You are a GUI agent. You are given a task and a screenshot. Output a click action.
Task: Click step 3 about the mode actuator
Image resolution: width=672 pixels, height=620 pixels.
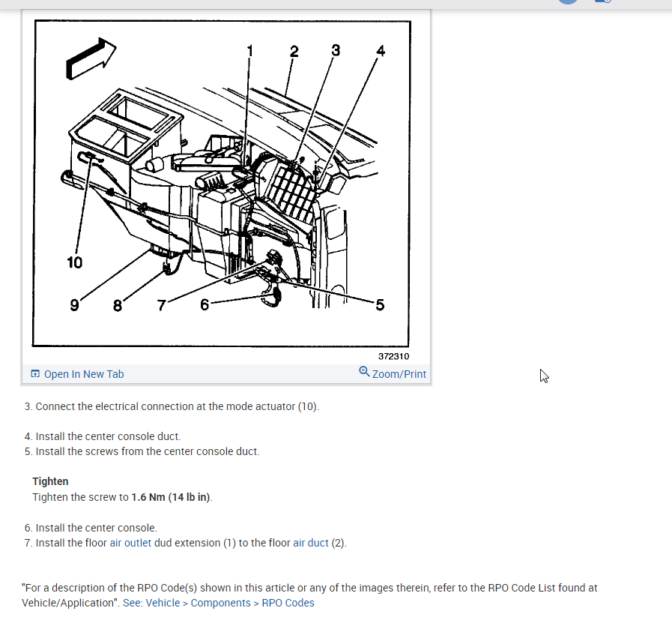coord(172,406)
